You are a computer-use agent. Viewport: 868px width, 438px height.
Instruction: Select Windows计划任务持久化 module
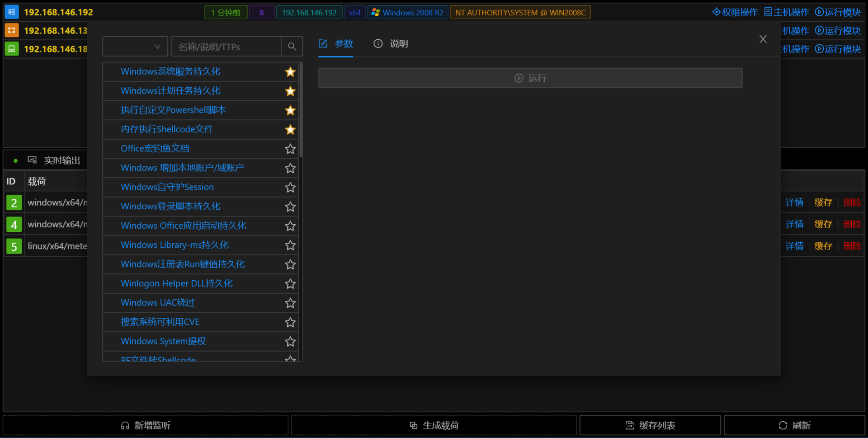click(170, 91)
